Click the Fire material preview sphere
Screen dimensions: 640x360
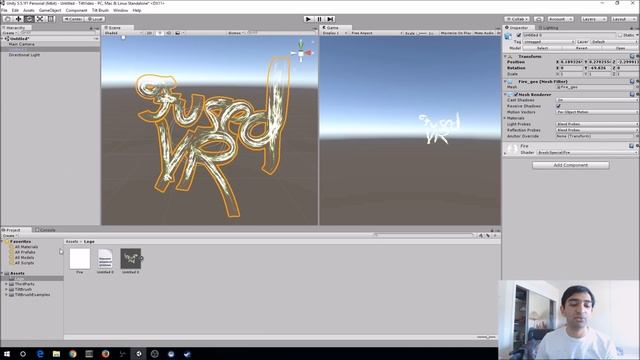[512, 149]
